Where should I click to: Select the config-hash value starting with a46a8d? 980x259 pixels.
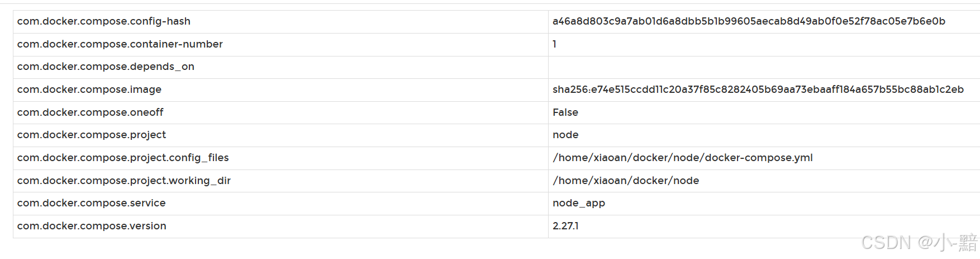749,21
